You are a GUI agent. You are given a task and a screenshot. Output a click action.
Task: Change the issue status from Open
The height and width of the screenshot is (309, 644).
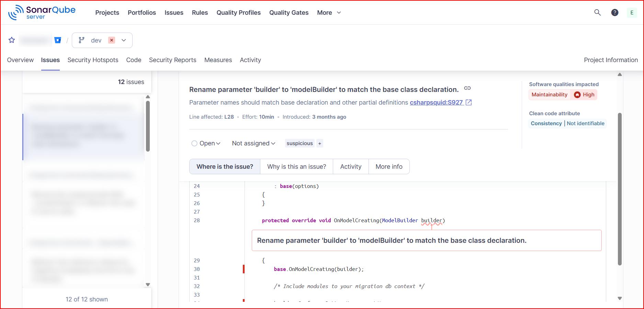(206, 143)
